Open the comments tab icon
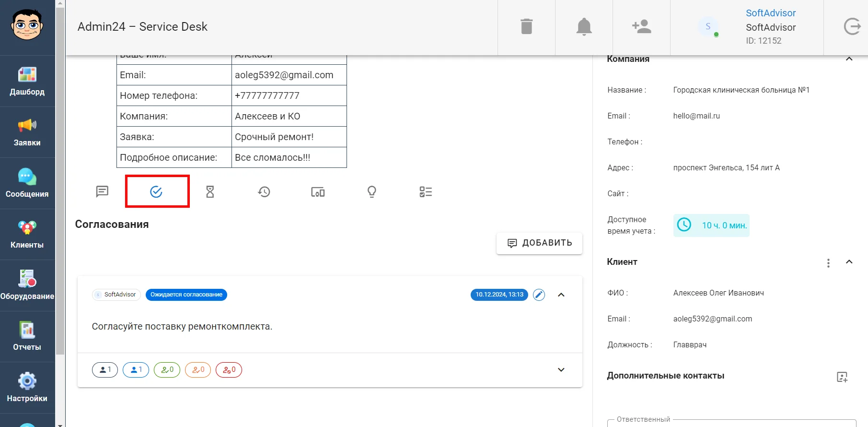Screen dimensions: 868x427 pyautogui.click(x=102, y=192)
